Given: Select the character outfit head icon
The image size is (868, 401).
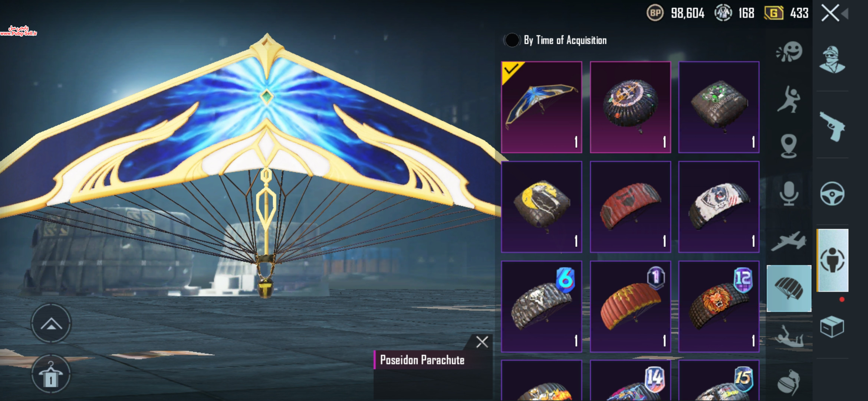Looking at the screenshot, I should coord(832,59).
